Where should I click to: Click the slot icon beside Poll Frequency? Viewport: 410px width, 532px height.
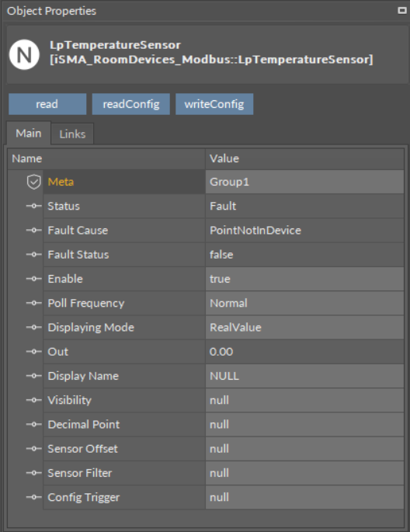coord(34,303)
